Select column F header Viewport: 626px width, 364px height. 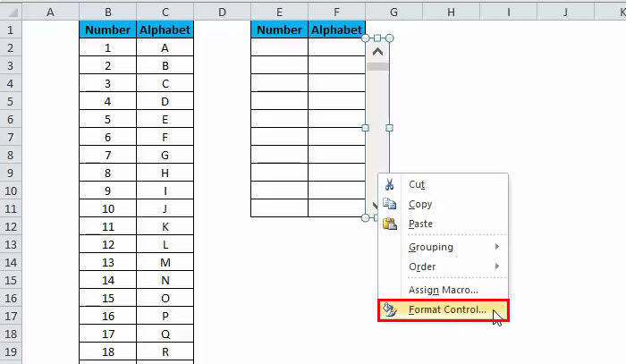tap(336, 12)
